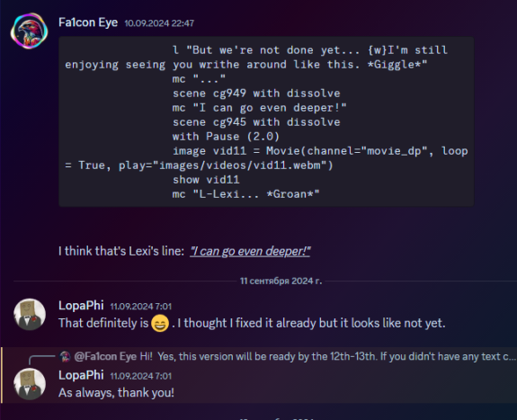The height and width of the screenshot is (420, 517).
Task: Open Fa1con Eye's falcon avatar profile
Action: pos(30,31)
